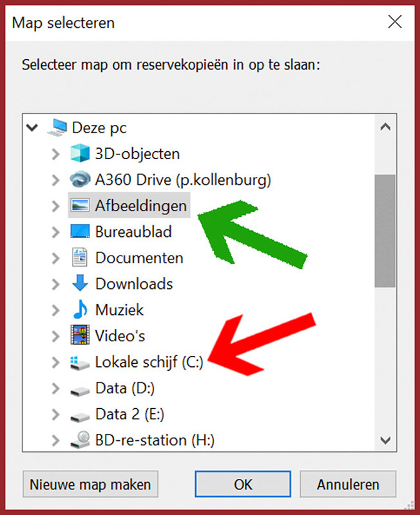Expand the Lokale schijf (C:) node
This screenshot has width=420, height=515.
(55, 362)
